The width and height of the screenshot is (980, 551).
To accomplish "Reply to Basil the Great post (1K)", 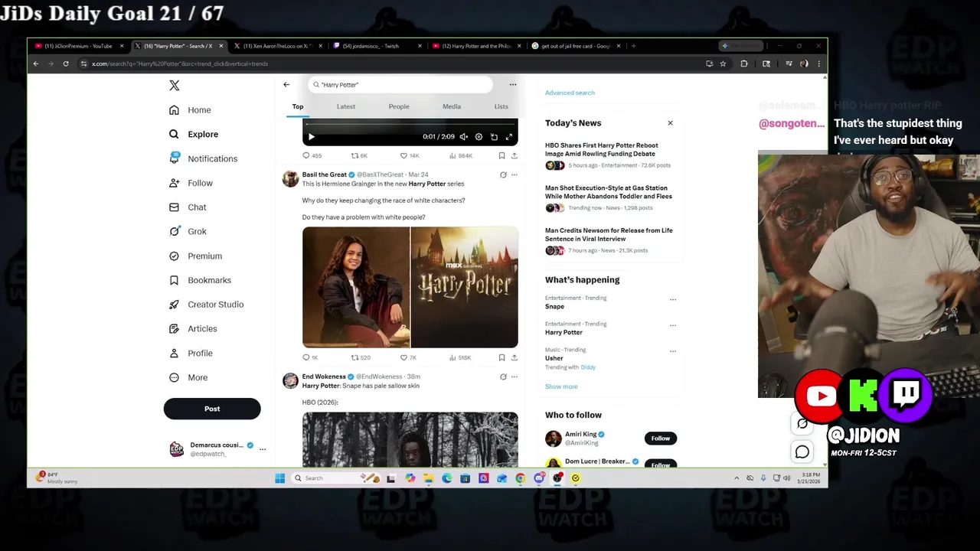I will point(310,357).
